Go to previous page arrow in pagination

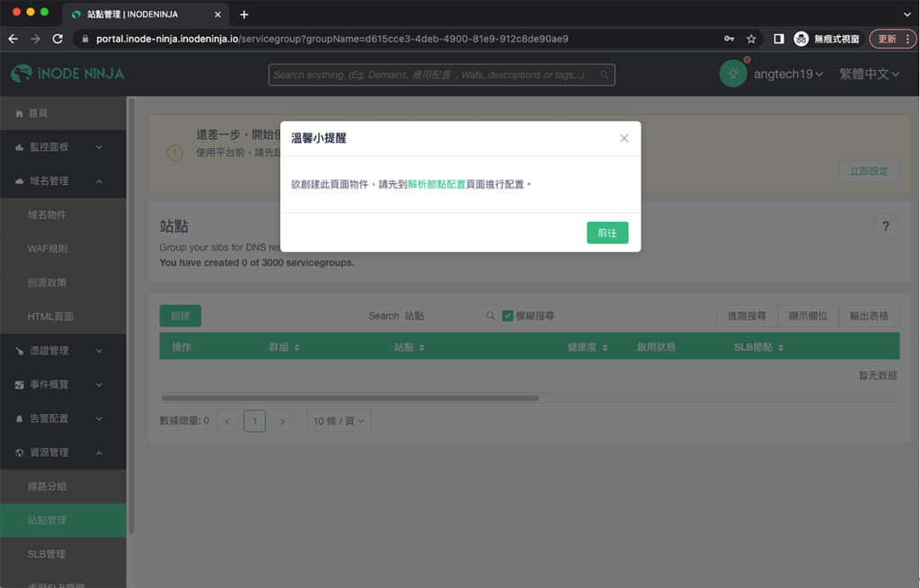coord(227,421)
